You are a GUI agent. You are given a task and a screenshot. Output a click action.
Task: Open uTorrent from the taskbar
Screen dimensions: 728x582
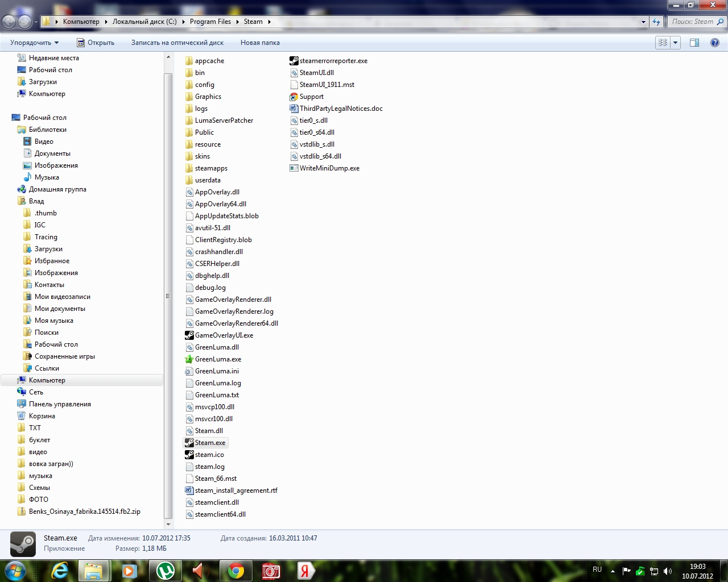(165, 571)
